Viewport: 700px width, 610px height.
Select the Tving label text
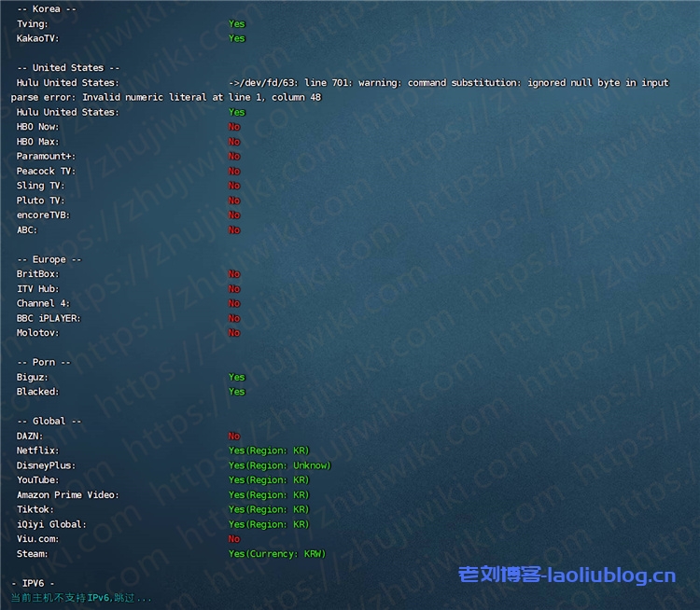click(33, 24)
